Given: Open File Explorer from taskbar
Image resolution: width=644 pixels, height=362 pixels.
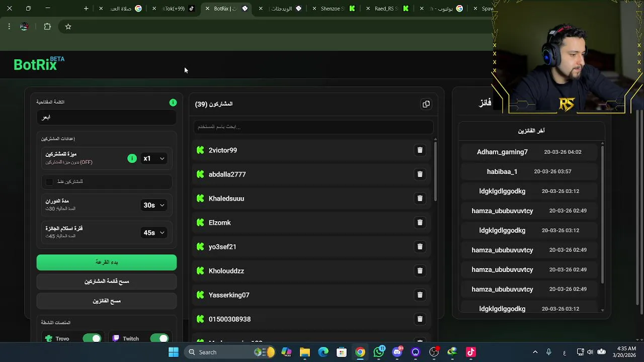Looking at the screenshot, I should click(305, 352).
